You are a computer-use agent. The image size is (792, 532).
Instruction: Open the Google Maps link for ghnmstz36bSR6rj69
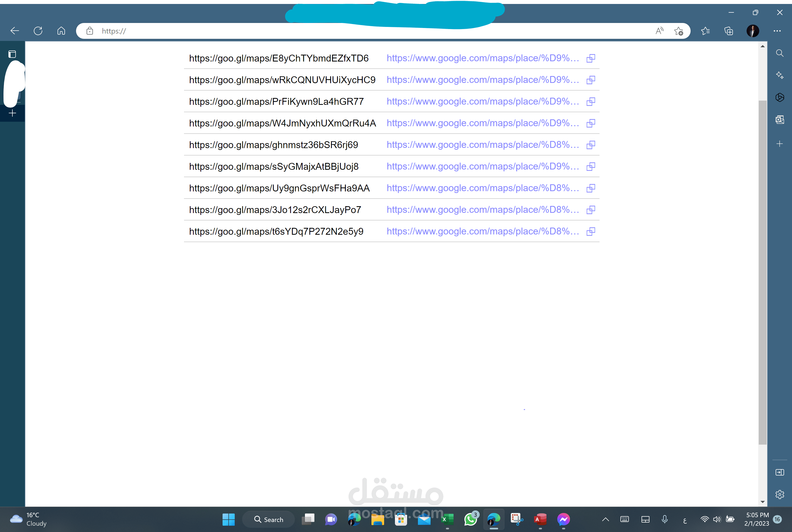click(x=482, y=145)
